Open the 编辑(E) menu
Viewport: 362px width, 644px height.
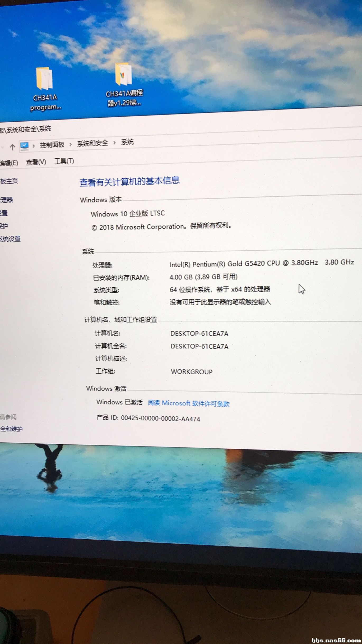pos(9,163)
